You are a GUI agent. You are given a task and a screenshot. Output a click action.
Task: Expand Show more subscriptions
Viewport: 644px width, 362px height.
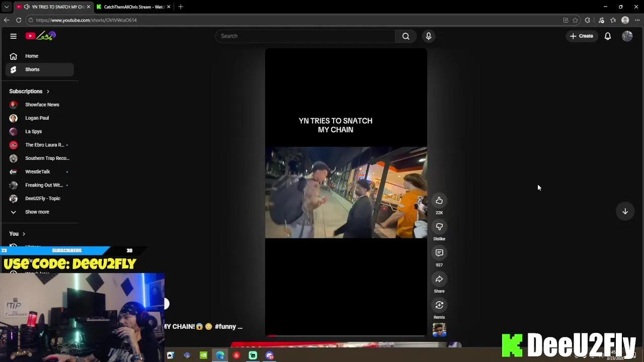(x=40, y=212)
